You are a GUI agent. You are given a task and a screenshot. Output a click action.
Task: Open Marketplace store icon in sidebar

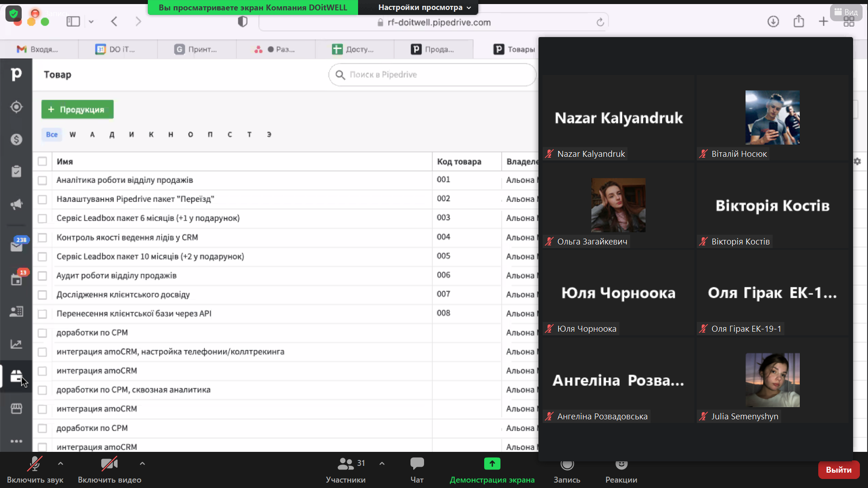tap(16, 408)
